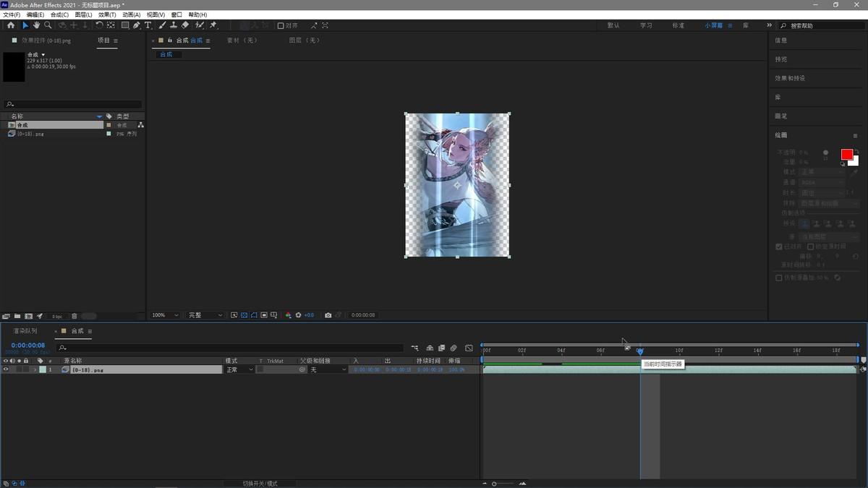Image resolution: width=868 pixels, height=488 pixels.
Task: Open the 100% magnification dropdown
Action: (x=166, y=315)
